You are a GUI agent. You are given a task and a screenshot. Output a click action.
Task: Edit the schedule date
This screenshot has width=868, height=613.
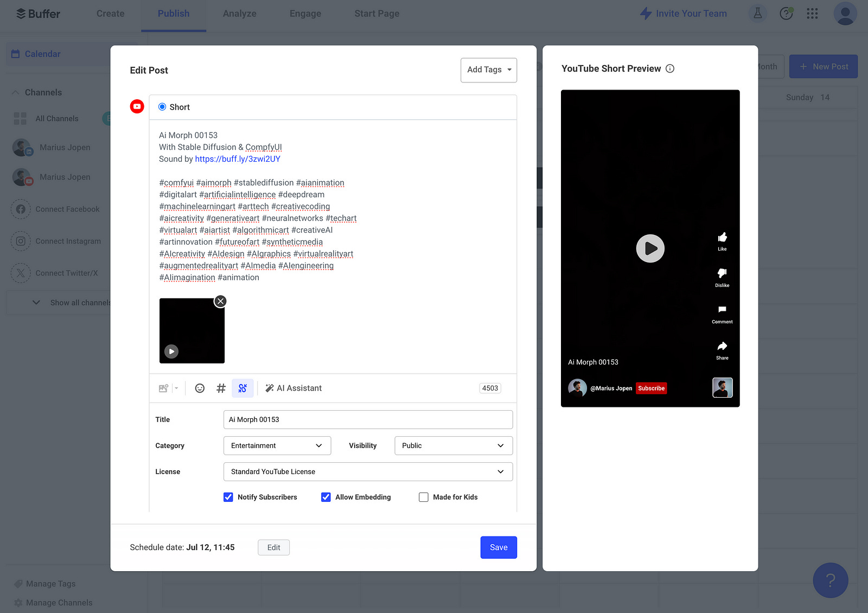[x=273, y=547]
